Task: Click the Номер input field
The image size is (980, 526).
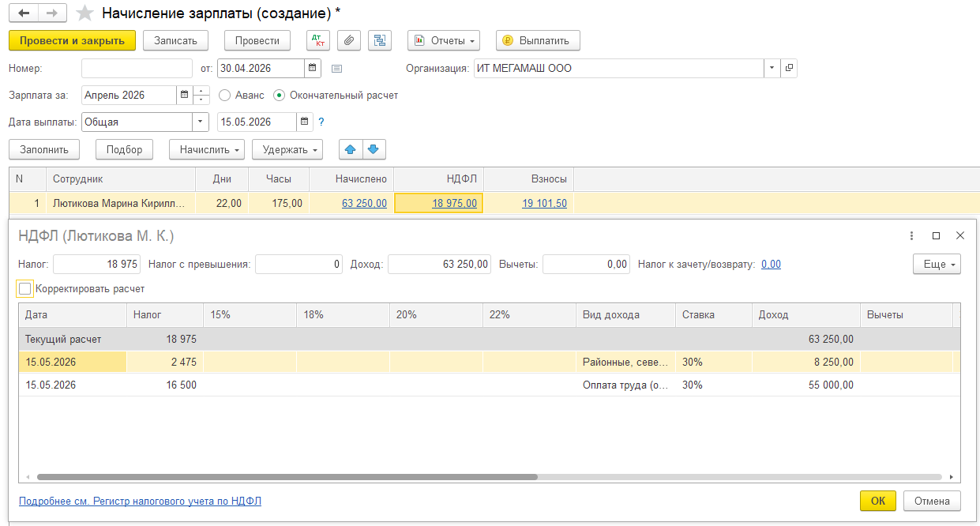Action: pyautogui.click(x=137, y=69)
